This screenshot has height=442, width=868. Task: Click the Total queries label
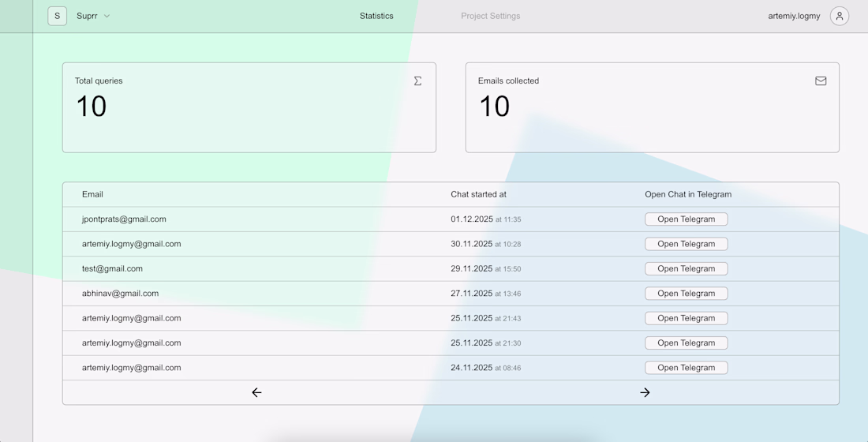tap(99, 81)
